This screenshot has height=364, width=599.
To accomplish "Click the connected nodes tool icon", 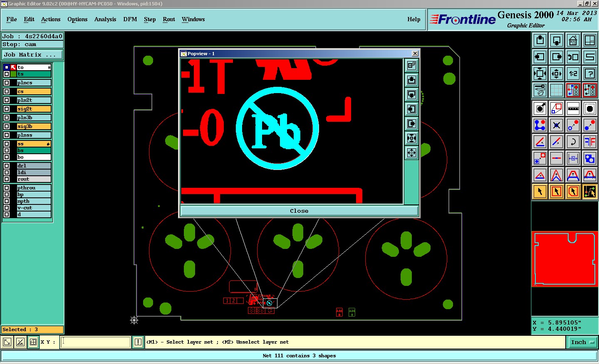I will 540,125.
